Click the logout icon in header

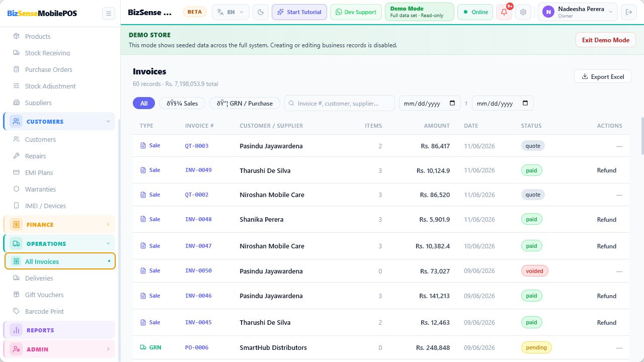pyautogui.click(x=628, y=12)
